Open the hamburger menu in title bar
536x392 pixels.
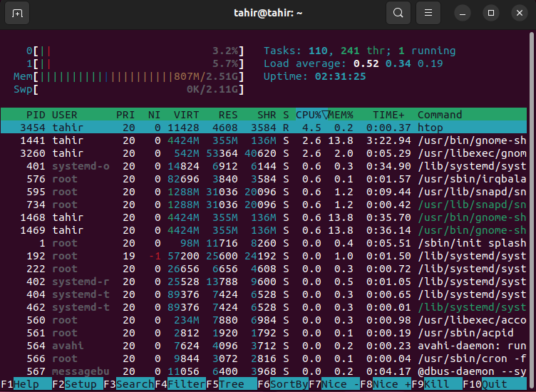(428, 13)
